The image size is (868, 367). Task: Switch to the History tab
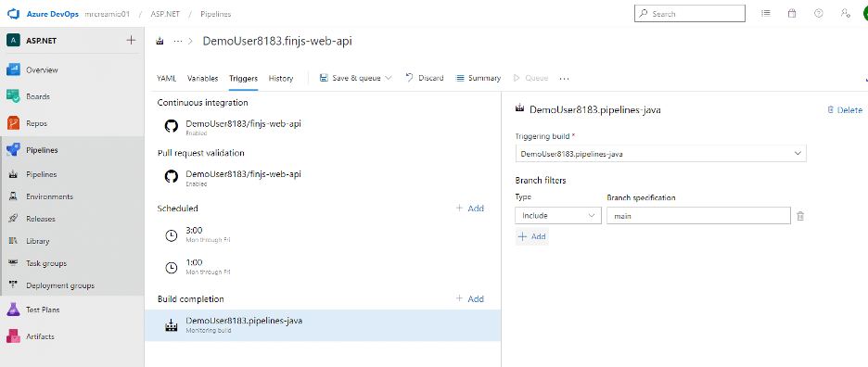click(x=281, y=78)
